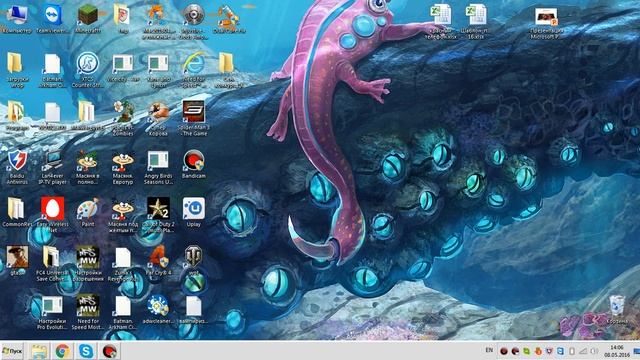Open the Minecraft grass block shortcut

point(88,19)
